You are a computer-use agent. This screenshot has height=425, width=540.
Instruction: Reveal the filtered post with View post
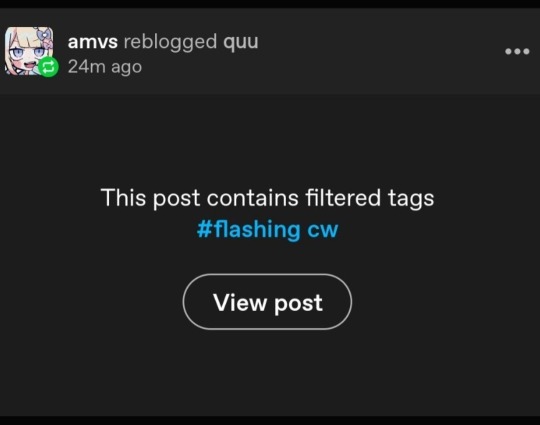pos(267,302)
